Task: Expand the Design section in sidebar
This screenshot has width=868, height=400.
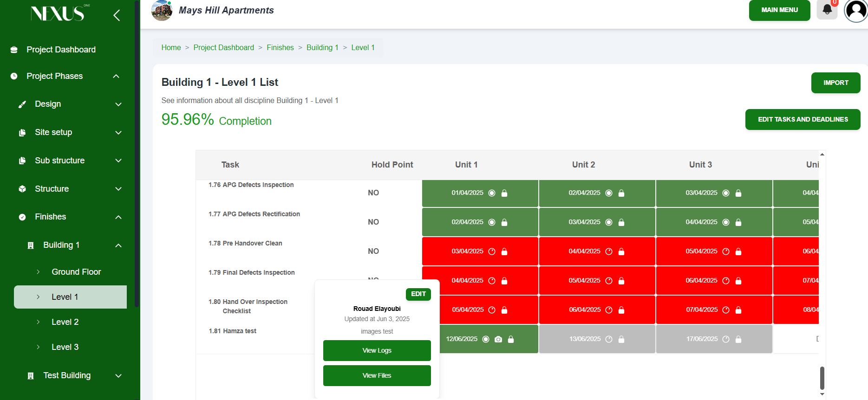Action: pos(118,104)
